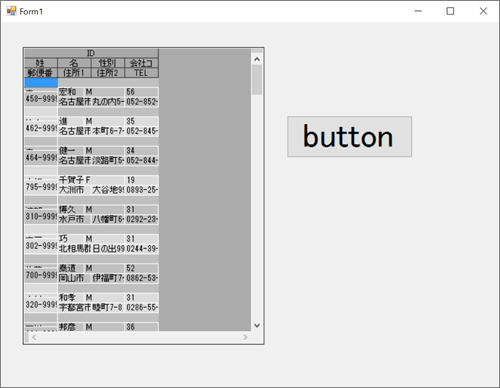Click the grid's vertical scrollbar up arrow
The height and width of the screenshot is (388, 500).
click(x=257, y=59)
